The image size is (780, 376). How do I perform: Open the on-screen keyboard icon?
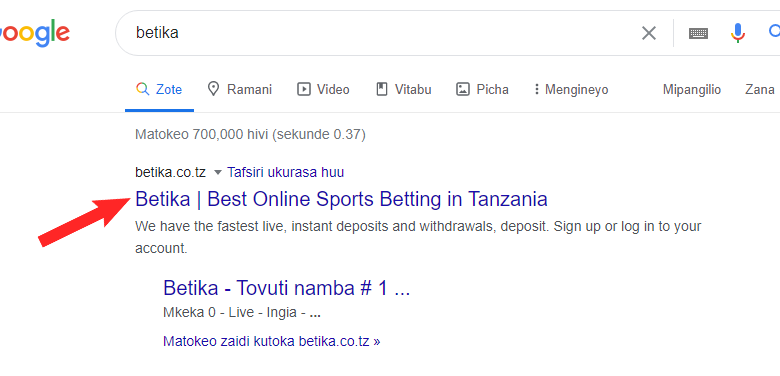point(698,33)
